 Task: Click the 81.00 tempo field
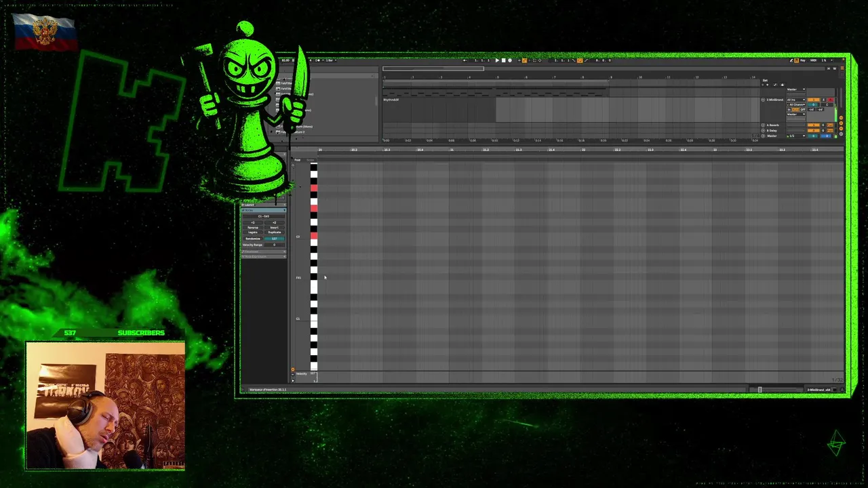click(285, 60)
